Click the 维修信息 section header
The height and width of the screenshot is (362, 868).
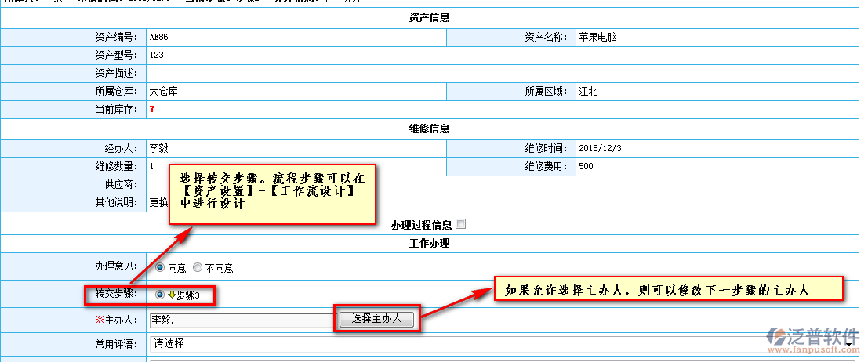coord(429,129)
